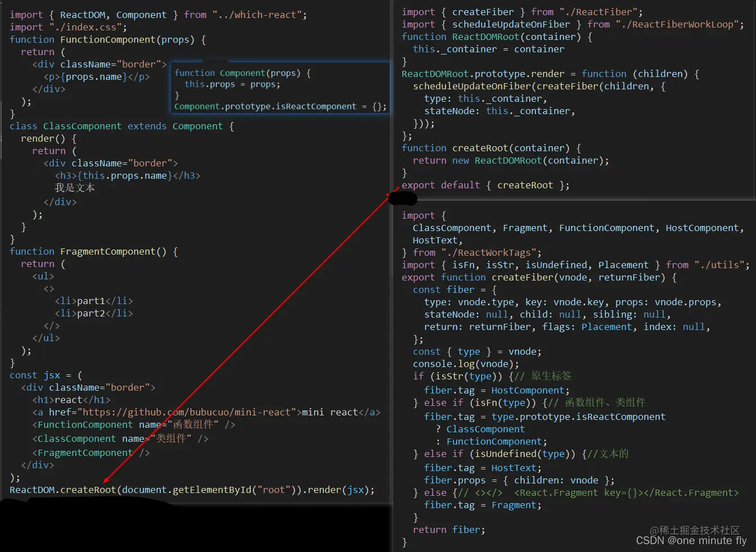This screenshot has width=756, height=552.
Task: Click the "stateNode: this._container," line
Action: [499, 111]
